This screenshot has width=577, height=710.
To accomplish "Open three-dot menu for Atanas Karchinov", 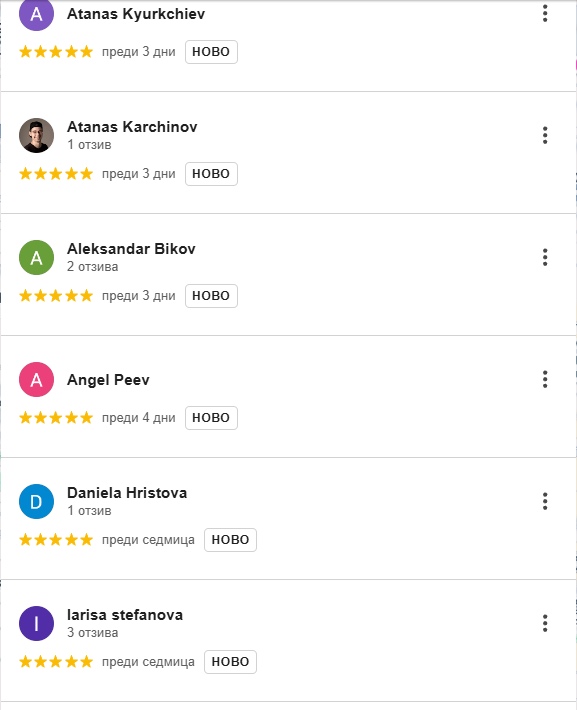I will point(545,135).
